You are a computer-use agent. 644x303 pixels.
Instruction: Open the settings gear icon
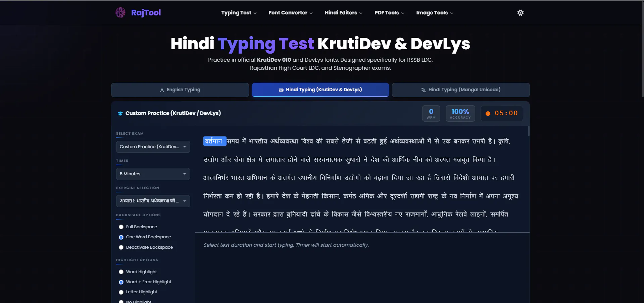click(x=521, y=13)
